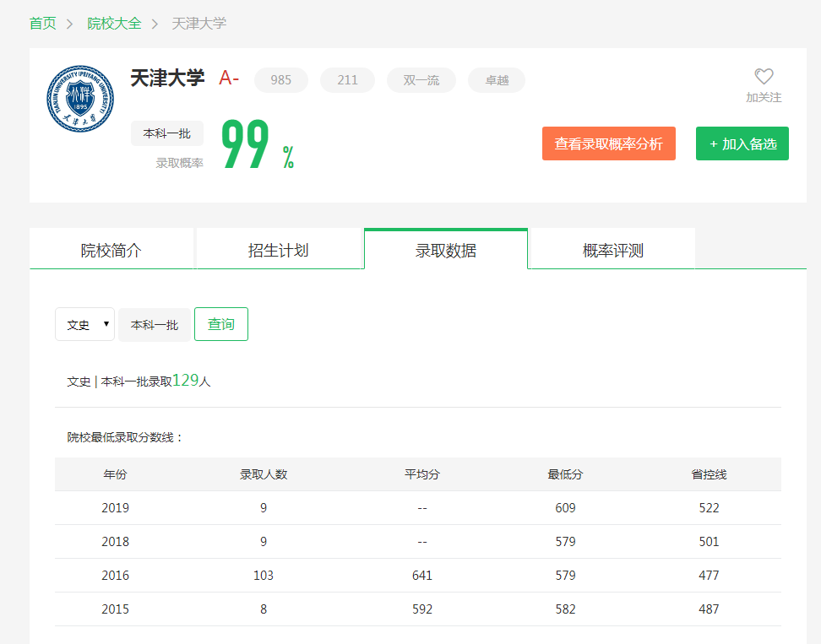Select the 211 tag badge
Screen dimensions: 821x644
[348, 80]
